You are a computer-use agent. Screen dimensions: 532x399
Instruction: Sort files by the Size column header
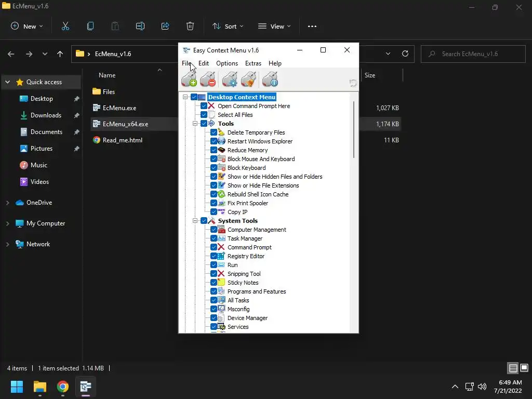(370, 75)
